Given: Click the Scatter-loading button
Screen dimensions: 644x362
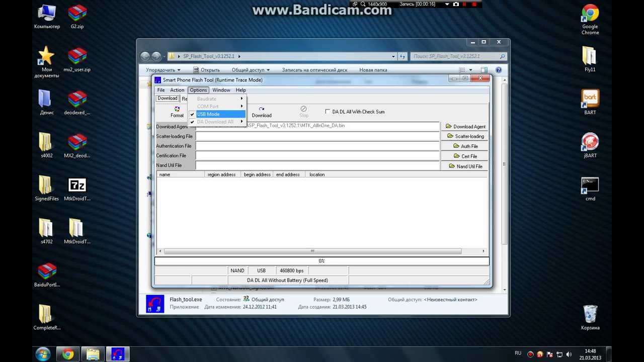Looking at the screenshot, I should pos(465,136).
